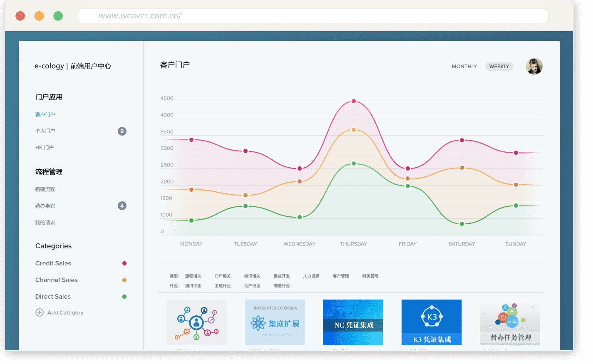Click the badge 4 next to 待办事宜
The width and height of the screenshot is (593, 364).
(x=122, y=206)
